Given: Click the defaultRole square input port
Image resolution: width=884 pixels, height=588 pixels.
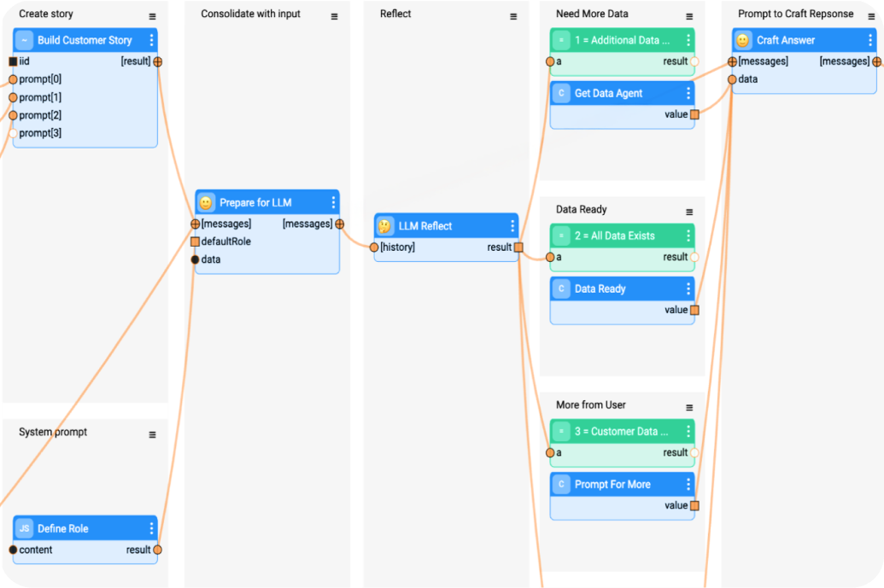Looking at the screenshot, I should [196, 242].
